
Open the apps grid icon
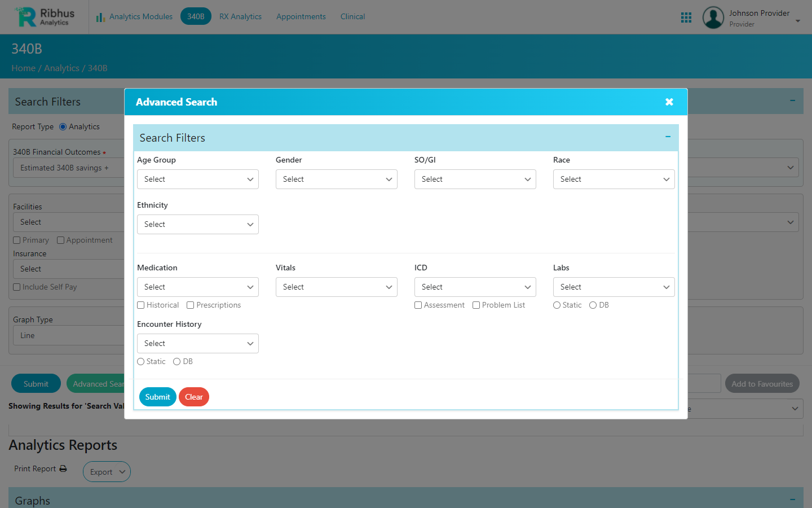(x=686, y=17)
